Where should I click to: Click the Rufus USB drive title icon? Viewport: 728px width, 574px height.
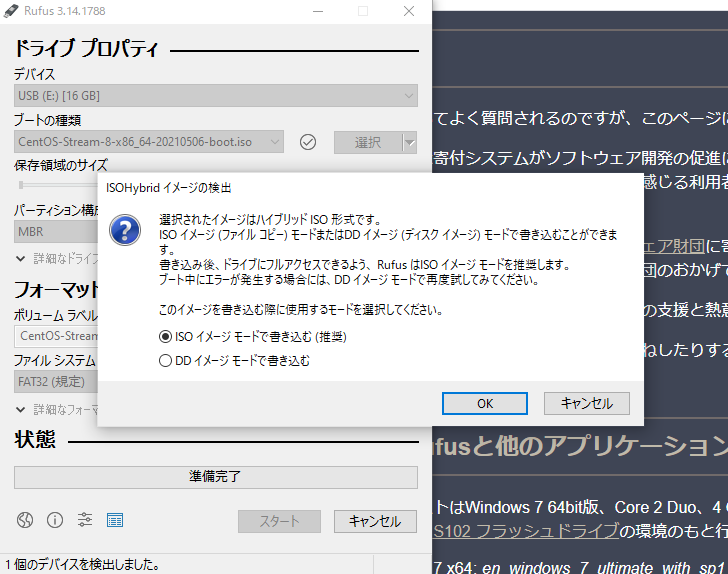11,11
